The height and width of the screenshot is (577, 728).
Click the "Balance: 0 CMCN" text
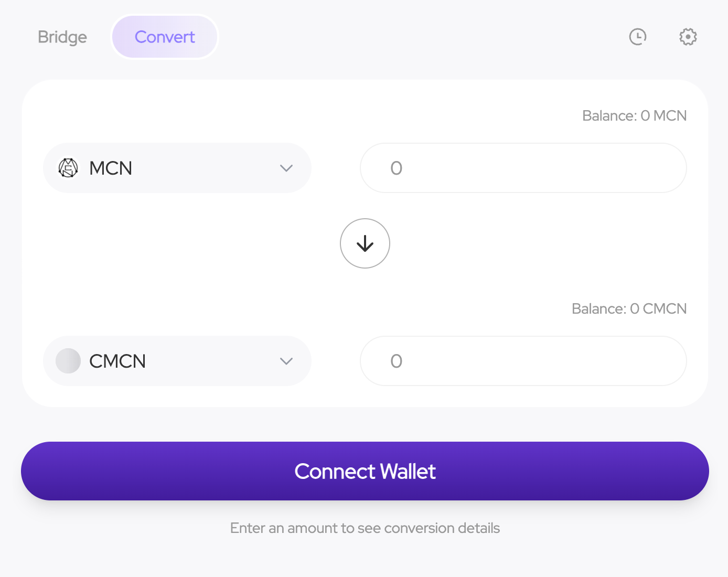pyautogui.click(x=629, y=308)
